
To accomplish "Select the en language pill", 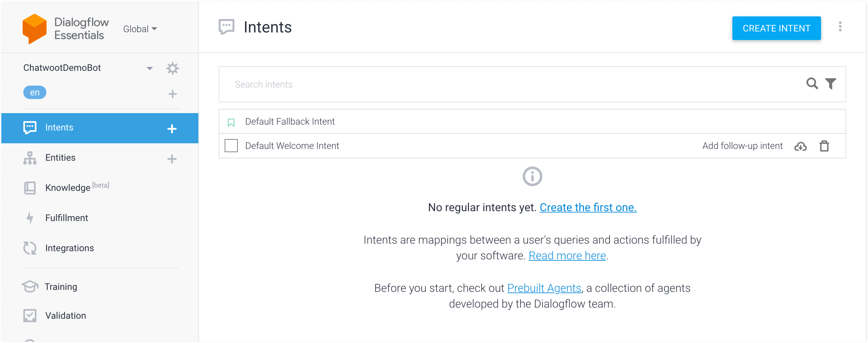I will pos(35,92).
